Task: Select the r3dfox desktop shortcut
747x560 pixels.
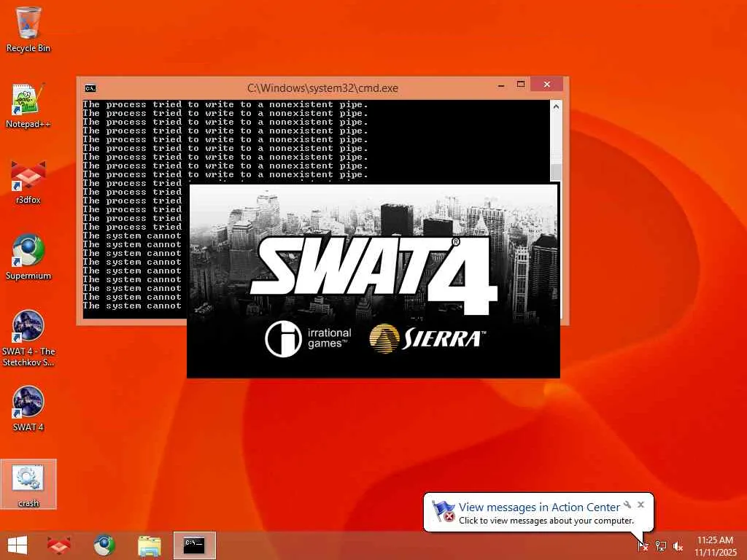Action: pos(28,182)
